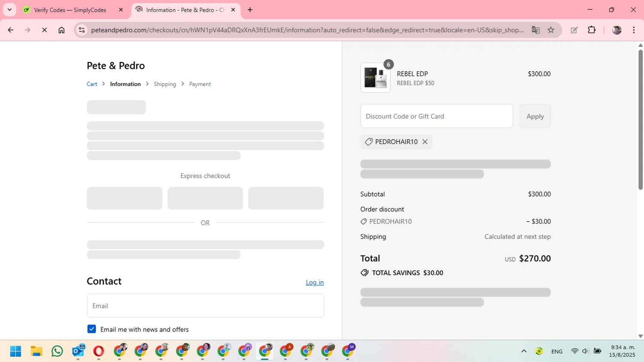Check the battery status icon
Screen dimensions: 644x362
(597, 351)
